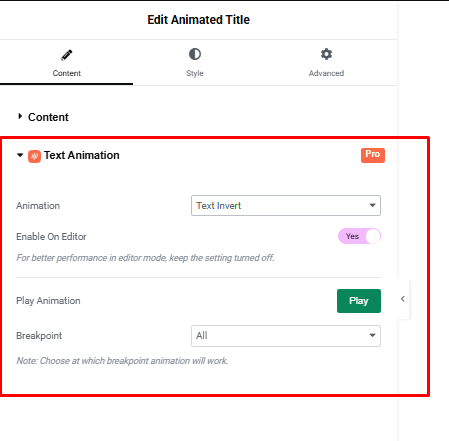Click the green Play button
Screen dimensions: 449x441
(359, 301)
